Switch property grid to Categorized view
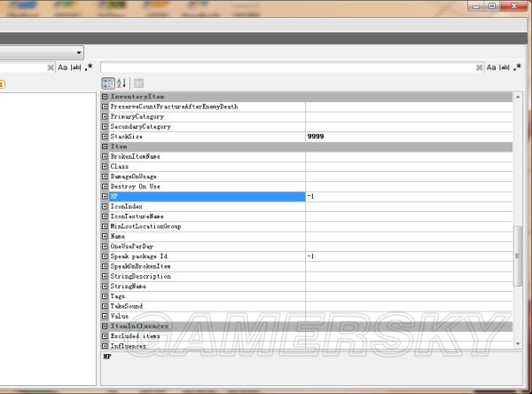The height and width of the screenshot is (394, 532). tap(107, 83)
